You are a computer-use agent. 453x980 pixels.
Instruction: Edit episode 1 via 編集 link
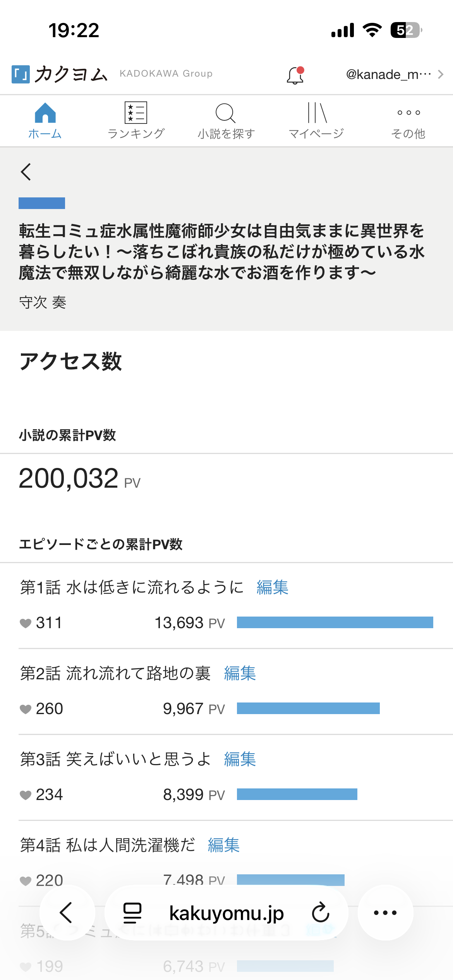click(272, 587)
